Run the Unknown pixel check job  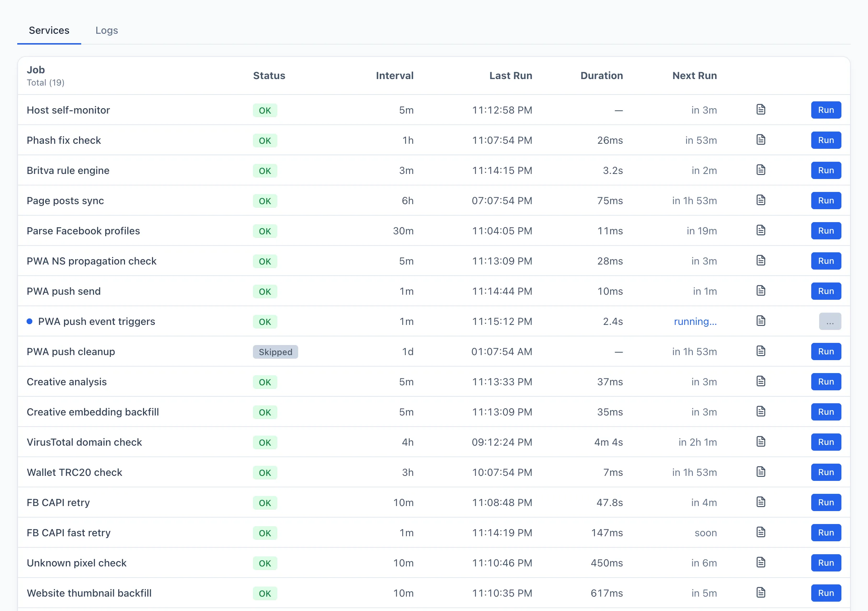click(826, 562)
